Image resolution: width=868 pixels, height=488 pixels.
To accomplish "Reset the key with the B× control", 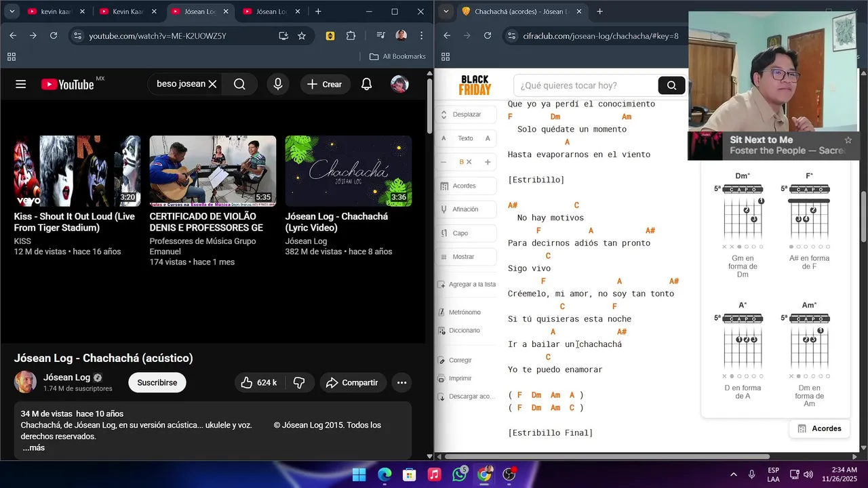I will pos(465,162).
